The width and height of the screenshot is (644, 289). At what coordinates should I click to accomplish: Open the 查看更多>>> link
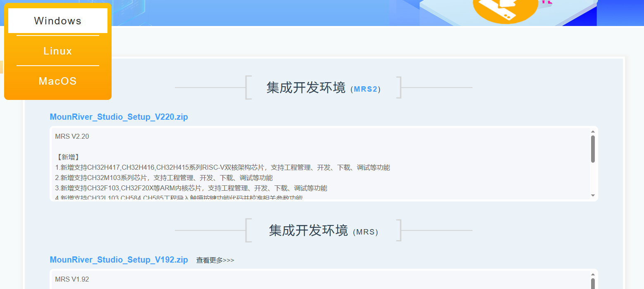[x=215, y=260]
